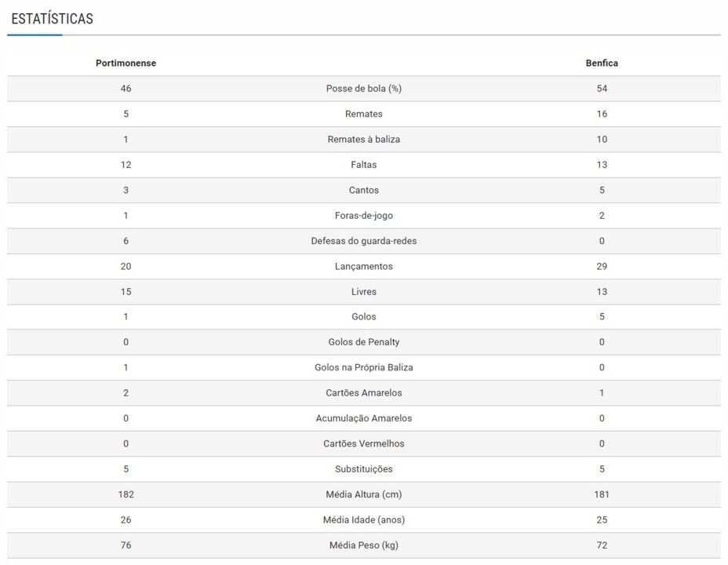Click the Foras-de-jogo stat label
728x565 pixels.
[x=363, y=216]
